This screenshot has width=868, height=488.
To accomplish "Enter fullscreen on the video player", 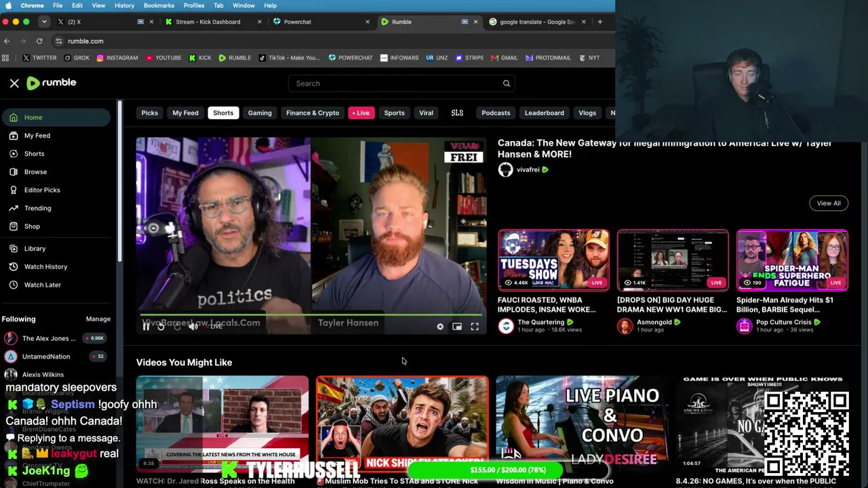I will coord(475,327).
